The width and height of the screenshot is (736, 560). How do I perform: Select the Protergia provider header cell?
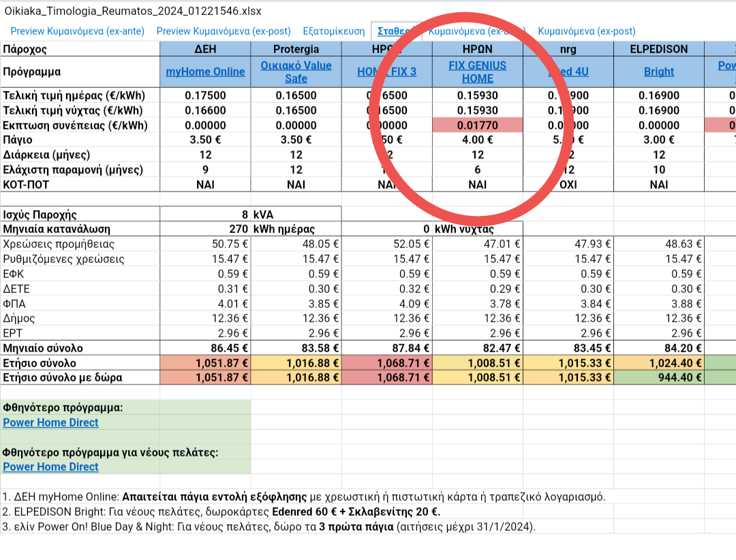(x=296, y=49)
